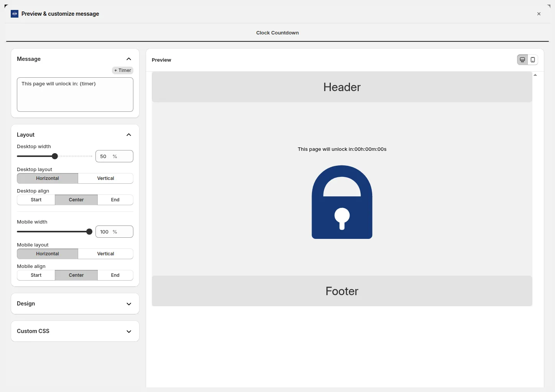Click the 'Desktop layout' label
The width and height of the screenshot is (555, 392).
(x=34, y=170)
